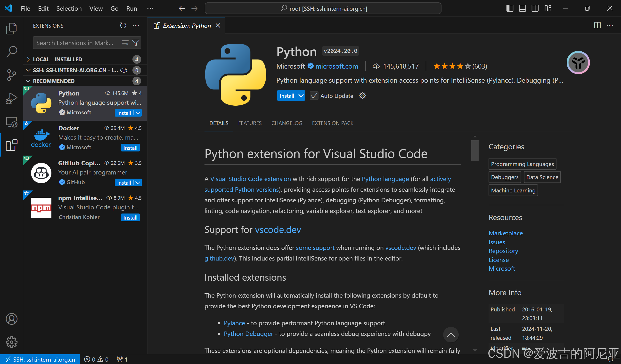Clear extensions search results icon
The image size is (621, 364).
pos(125,43)
